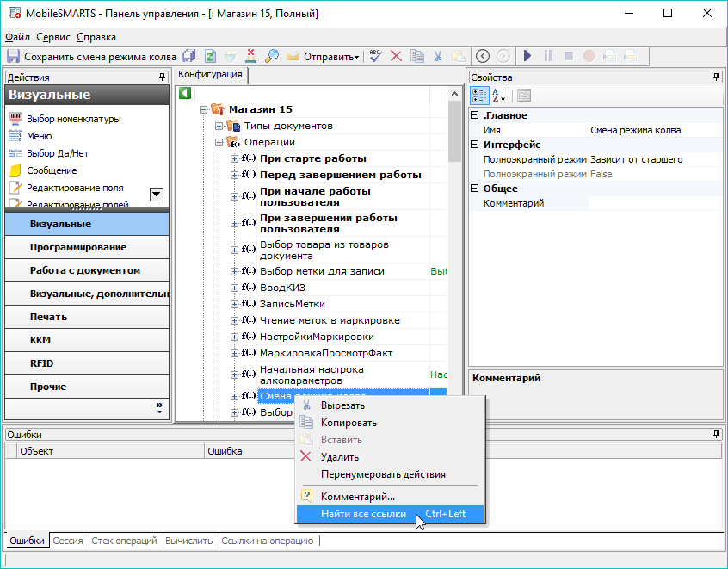
Task: Click the actions list dropdown arrow
Action: point(157,195)
